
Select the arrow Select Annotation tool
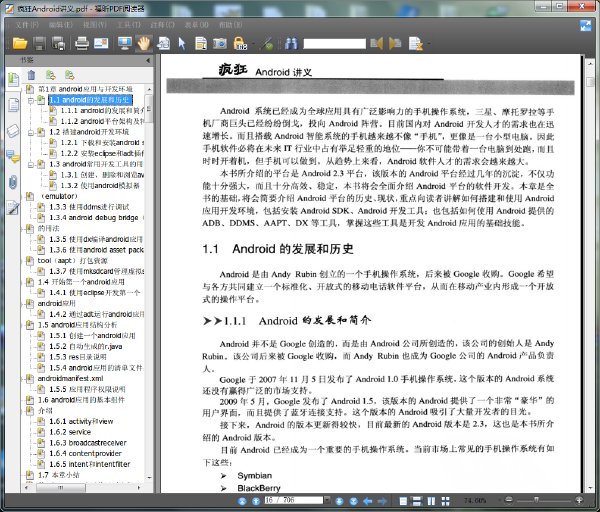(x=182, y=43)
